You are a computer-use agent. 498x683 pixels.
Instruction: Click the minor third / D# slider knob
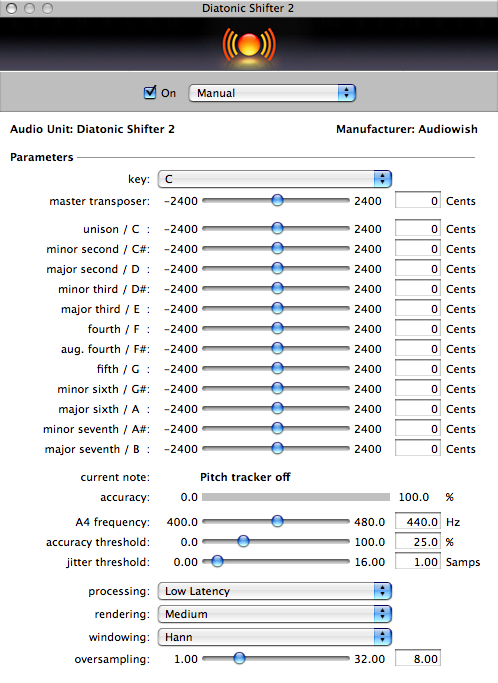point(277,288)
